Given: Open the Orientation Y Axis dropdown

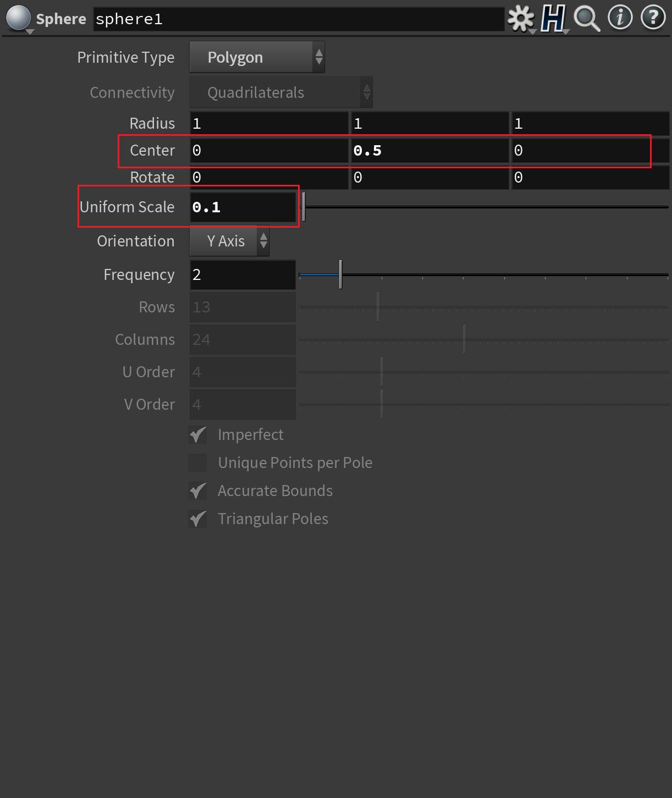Looking at the screenshot, I should point(229,241).
